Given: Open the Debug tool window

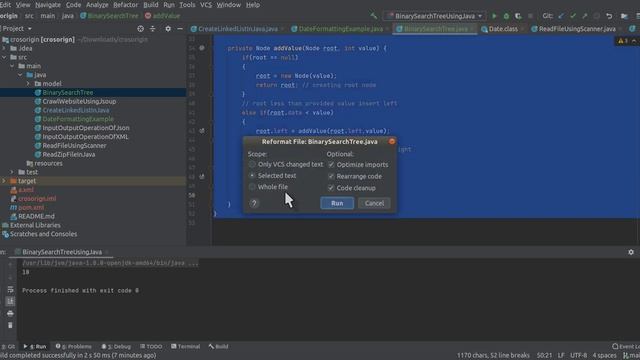Looking at the screenshot, I should (x=116, y=347).
